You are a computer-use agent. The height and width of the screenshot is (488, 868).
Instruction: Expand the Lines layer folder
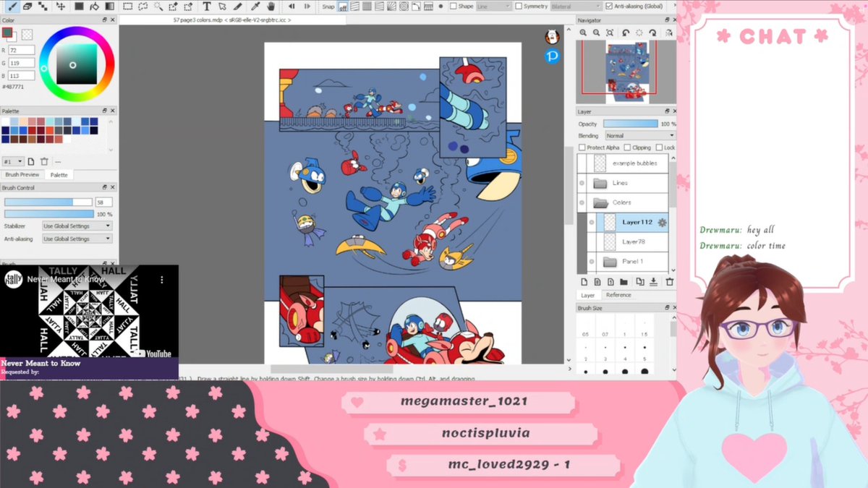600,183
